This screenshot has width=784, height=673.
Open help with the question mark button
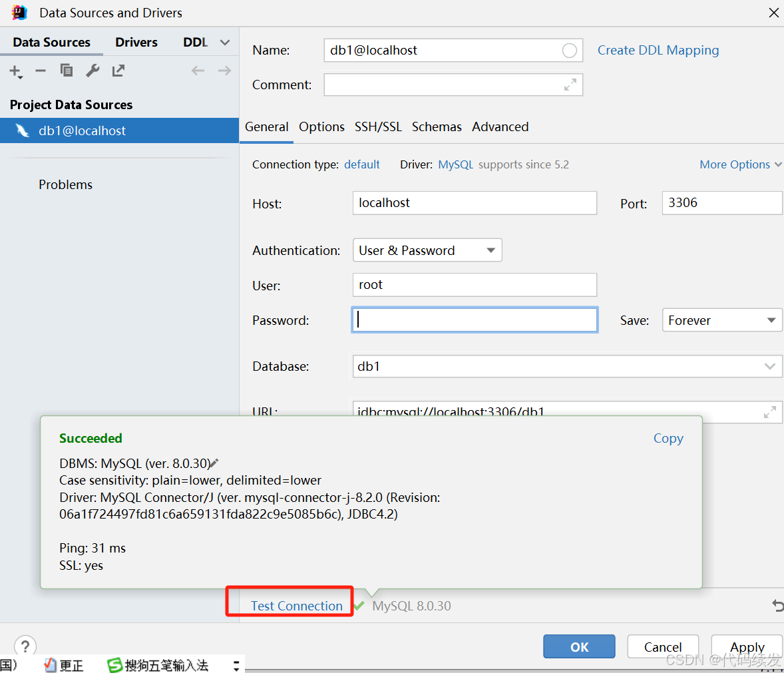tap(25, 646)
